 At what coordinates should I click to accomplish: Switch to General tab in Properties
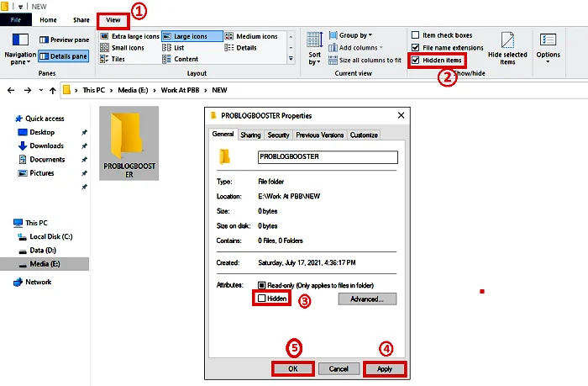(x=223, y=134)
